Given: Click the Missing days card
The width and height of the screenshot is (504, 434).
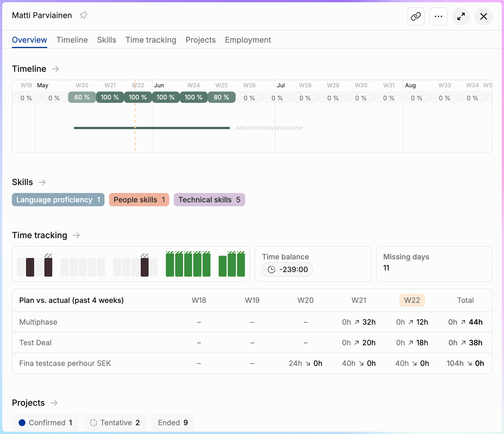Looking at the screenshot, I should pos(434,264).
